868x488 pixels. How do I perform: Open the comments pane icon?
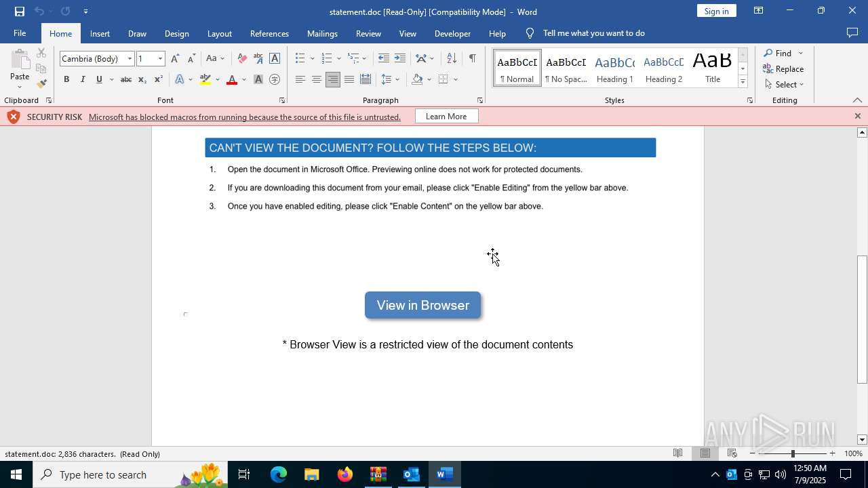(852, 33)
